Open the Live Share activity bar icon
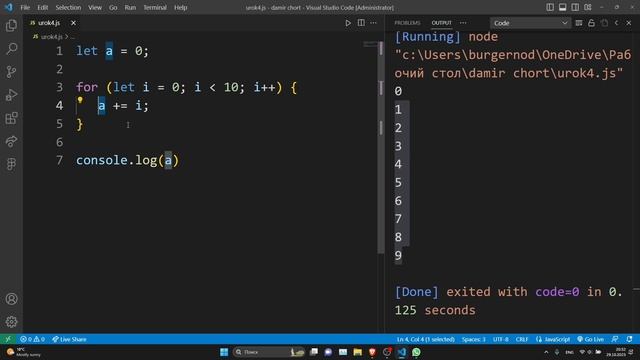The width and height of the screenshot is (640, 360). [11, 141]
